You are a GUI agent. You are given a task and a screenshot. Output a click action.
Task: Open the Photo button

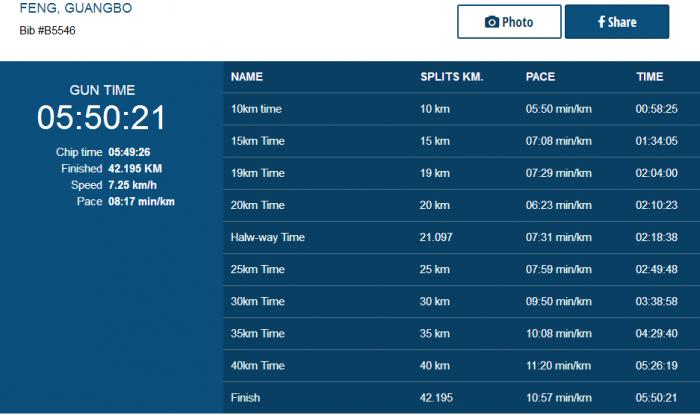tap(509, 22)
